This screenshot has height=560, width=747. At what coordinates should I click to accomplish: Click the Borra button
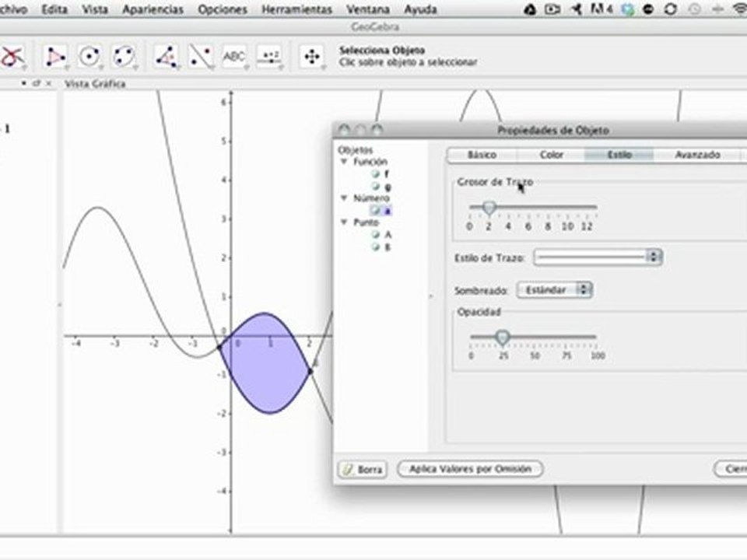pos(363,470)
